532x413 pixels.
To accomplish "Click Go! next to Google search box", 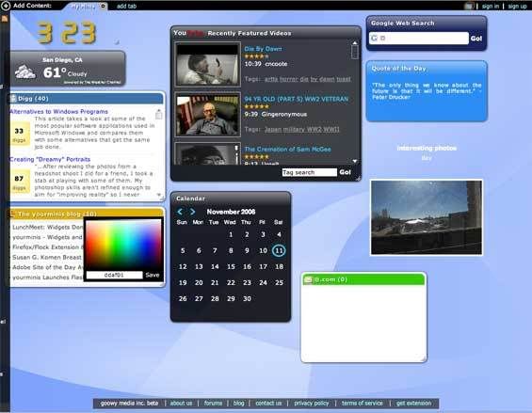I will pos(476,39).
